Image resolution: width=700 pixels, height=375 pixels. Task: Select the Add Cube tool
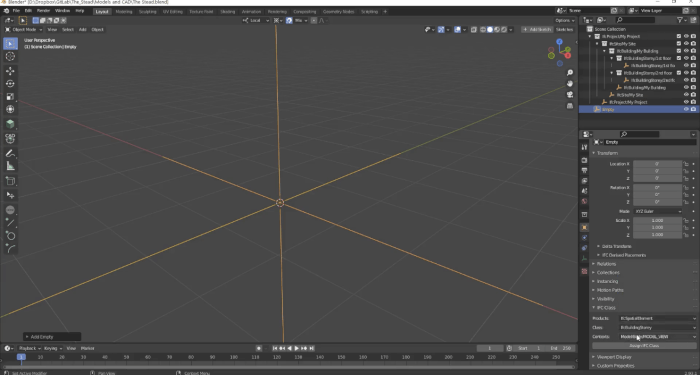click(11, 124)
